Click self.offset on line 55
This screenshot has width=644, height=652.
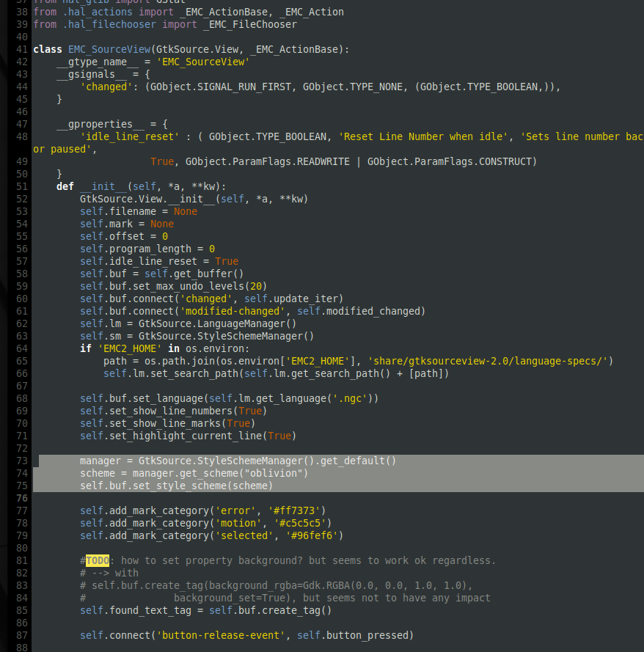click(x=112, y=237)
